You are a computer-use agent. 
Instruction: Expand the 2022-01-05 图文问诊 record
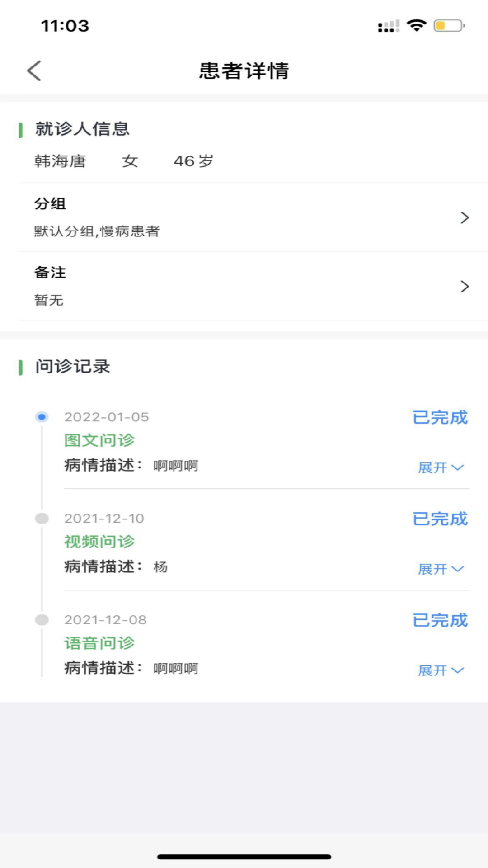(x=441, y=467)
